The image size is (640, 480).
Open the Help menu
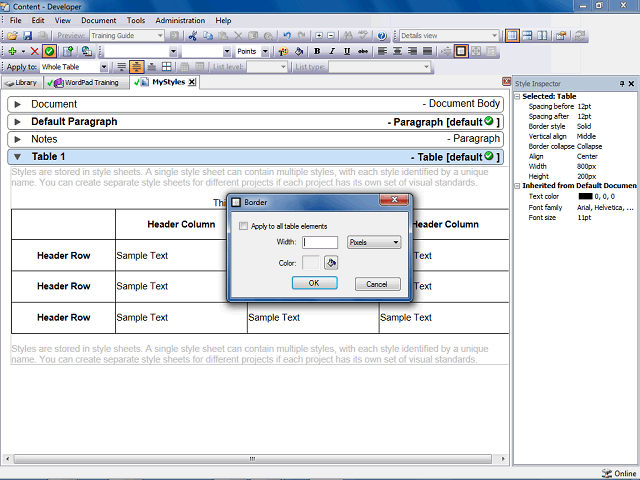(223, 20)
